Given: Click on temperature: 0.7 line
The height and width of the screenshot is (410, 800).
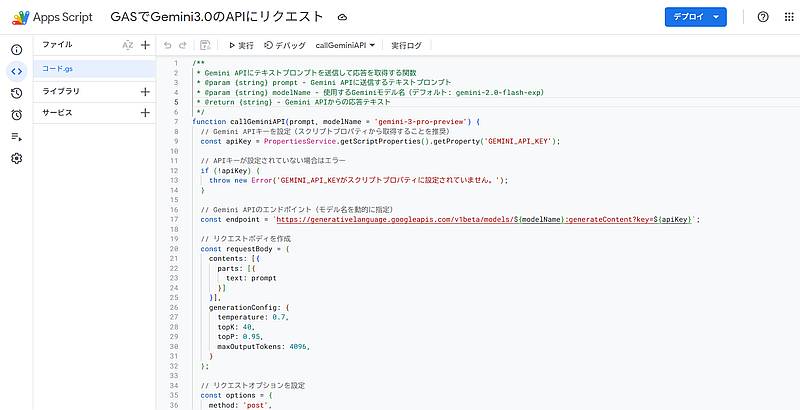Looking at the screenshot, I should (254, 317).
